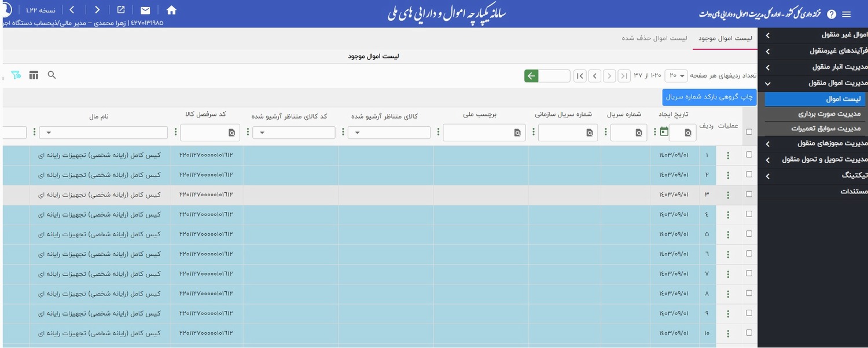Screen dimensions: 868x348
Task: Open the rows-per-page dropdown showing ۲۰
Action: tap(676, 76)
